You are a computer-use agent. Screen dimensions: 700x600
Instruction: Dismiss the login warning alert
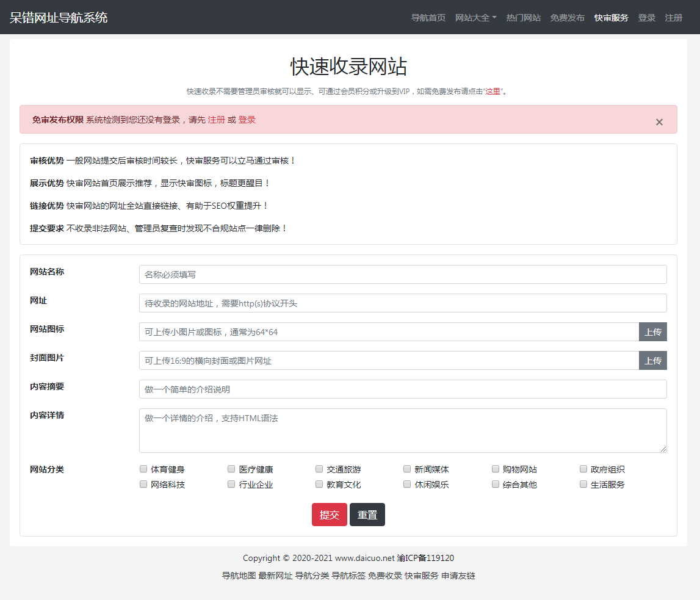click(659, 121)
